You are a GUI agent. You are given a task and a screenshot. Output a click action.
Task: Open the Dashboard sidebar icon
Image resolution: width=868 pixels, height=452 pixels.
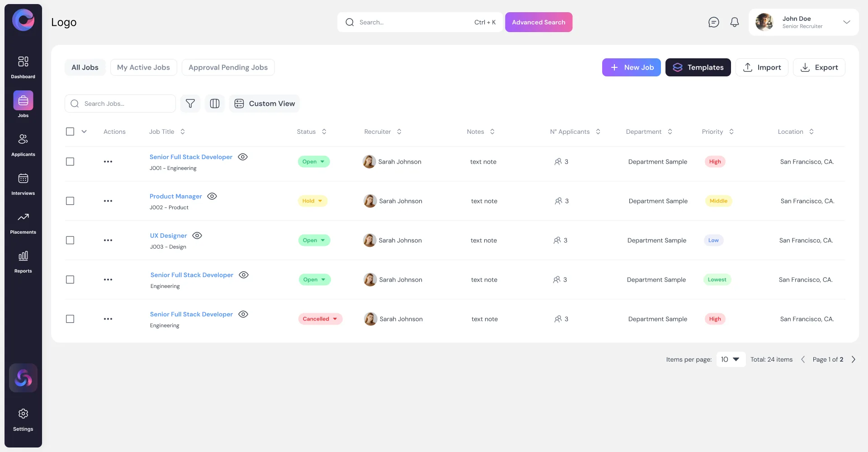tap(23, 61)
